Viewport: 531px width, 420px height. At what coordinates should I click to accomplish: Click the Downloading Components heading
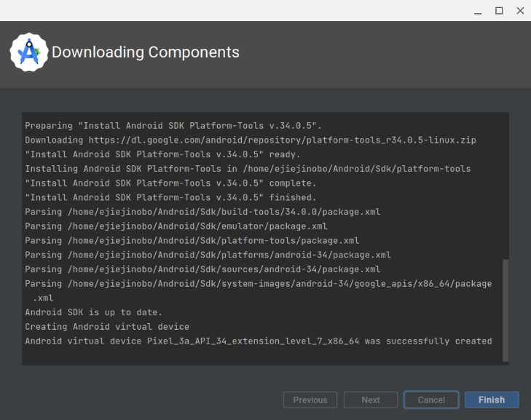pyautogui.click(x=146, y=52)
